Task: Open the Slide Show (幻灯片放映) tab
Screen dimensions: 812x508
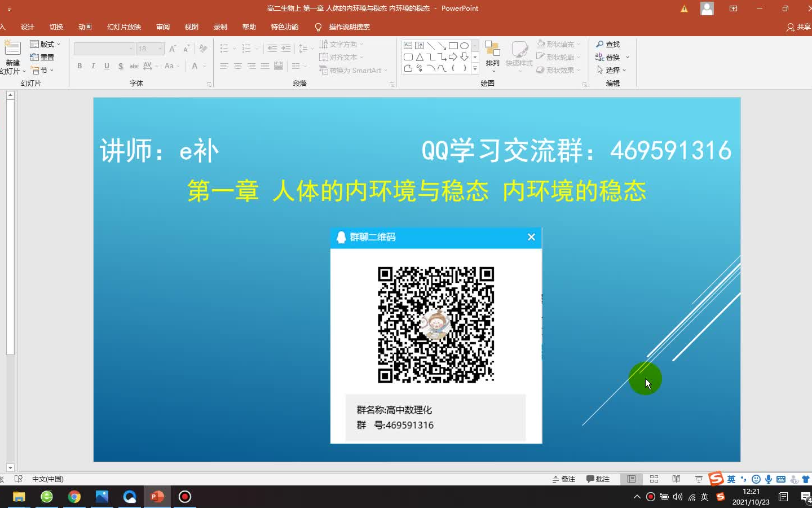Action: click(x=124, y=27)
